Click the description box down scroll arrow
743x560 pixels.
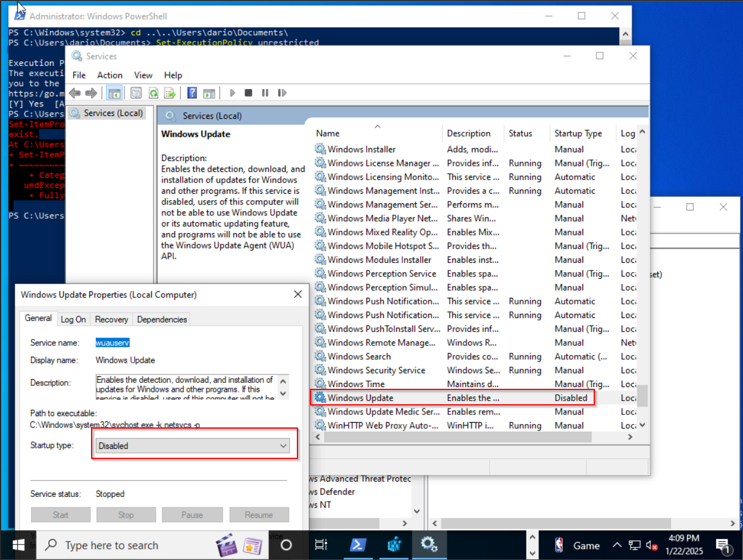pos(283,394)
